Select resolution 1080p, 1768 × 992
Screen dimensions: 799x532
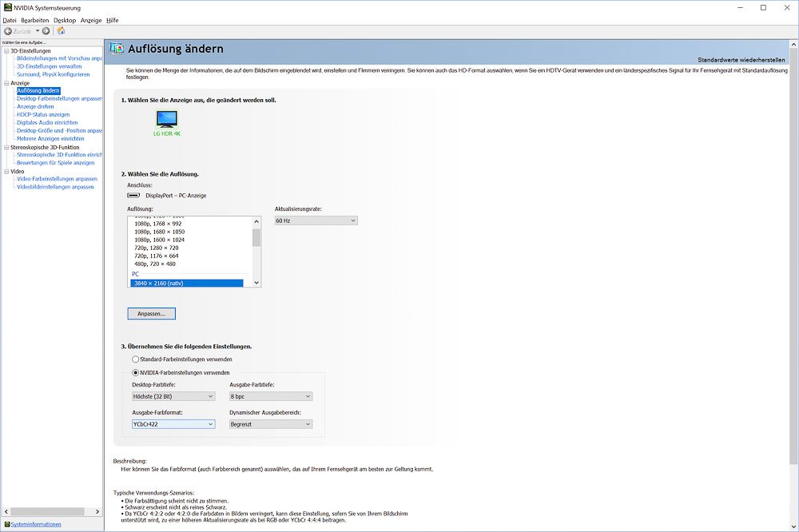tap(158, 224)
